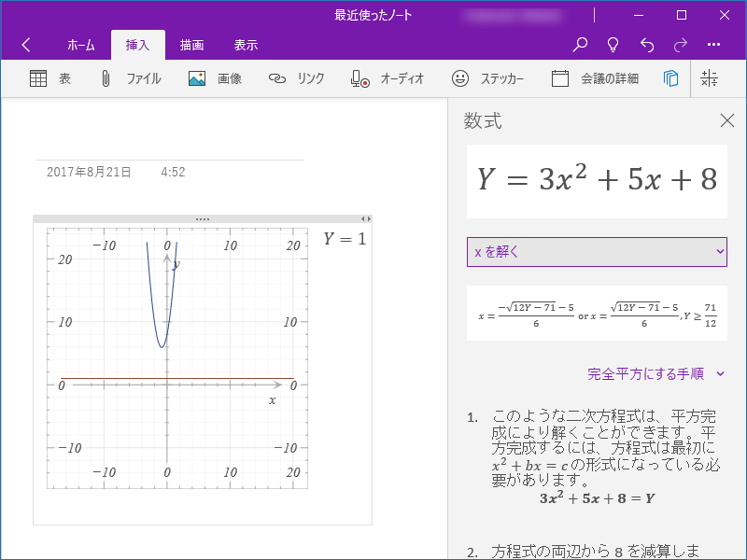Close the 数式 math panel
Screen dimensions: 747x560
[x=726, y=120]
